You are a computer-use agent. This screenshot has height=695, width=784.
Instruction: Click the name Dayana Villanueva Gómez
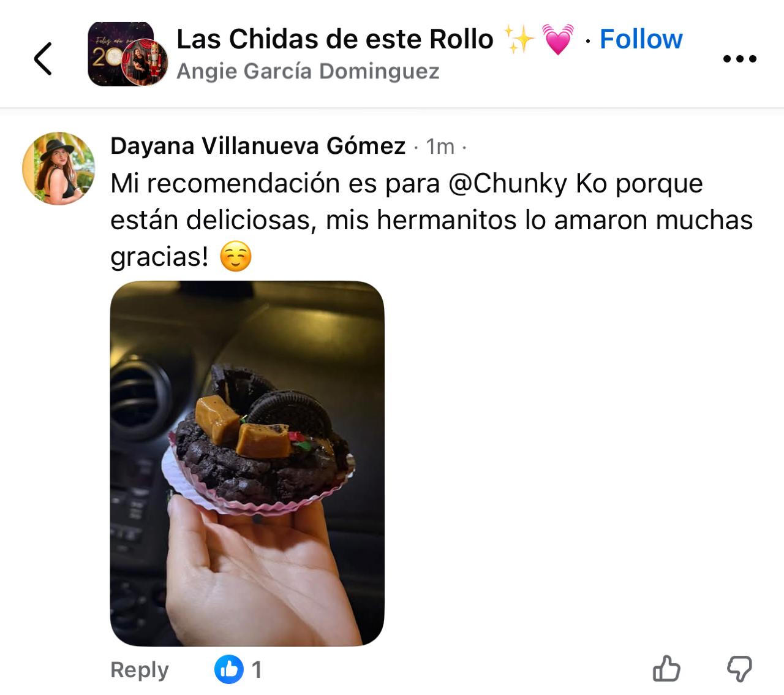click(258, 146)
